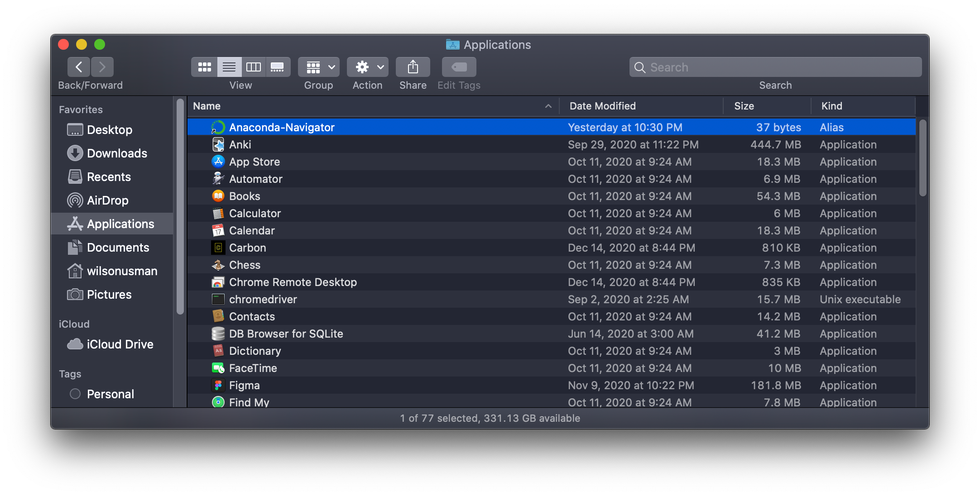The width and height of the screenshot is (980, 496).
Task: Click the Share toolbar button
Action: pyautogui.click(x=413, y=67)
